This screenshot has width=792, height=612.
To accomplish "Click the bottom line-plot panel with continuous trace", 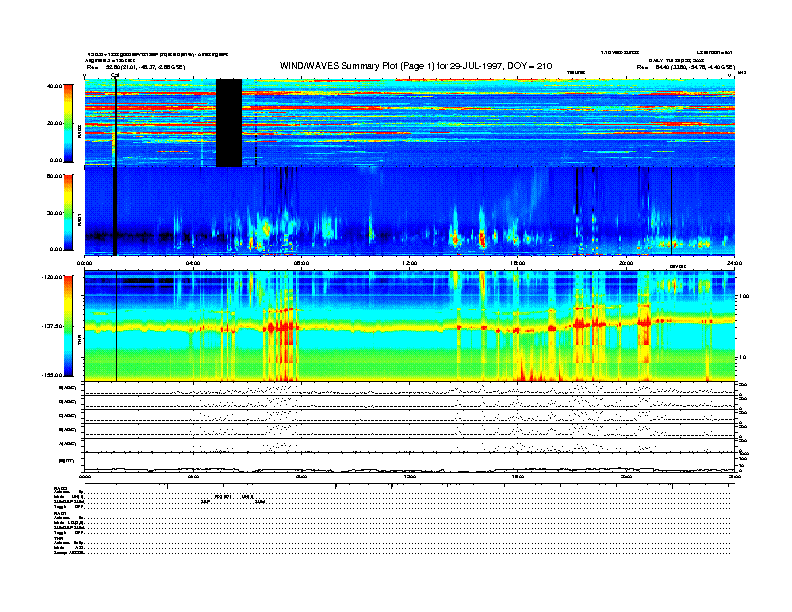I will tap(409, 462).
